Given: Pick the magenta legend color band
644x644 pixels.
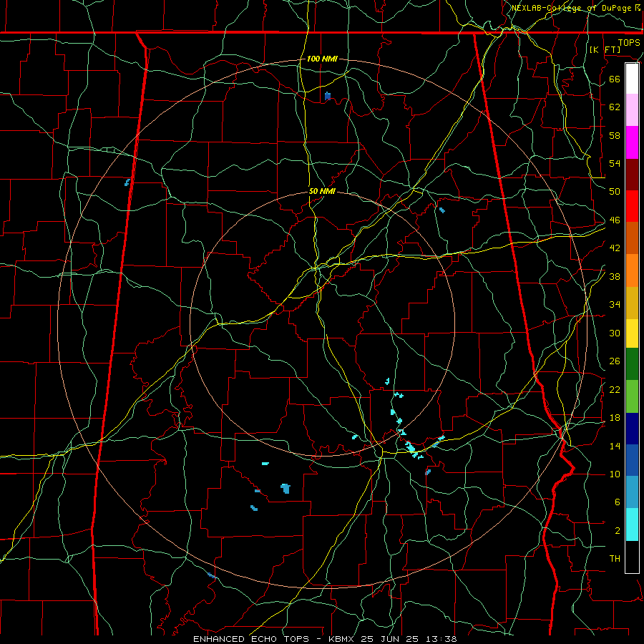Looking at the screenshot, I should tap(632, 142).
